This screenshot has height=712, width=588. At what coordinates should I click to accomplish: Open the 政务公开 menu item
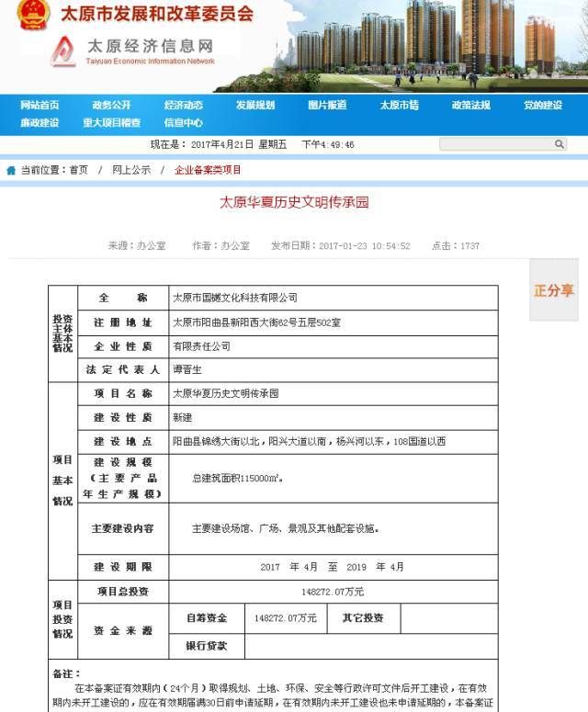point(112,106)
